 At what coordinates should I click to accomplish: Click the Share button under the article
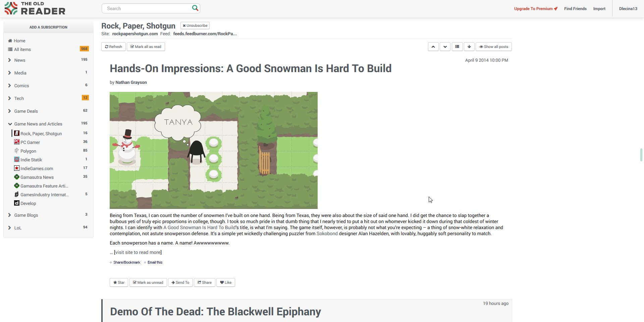(x=204, y=282)
